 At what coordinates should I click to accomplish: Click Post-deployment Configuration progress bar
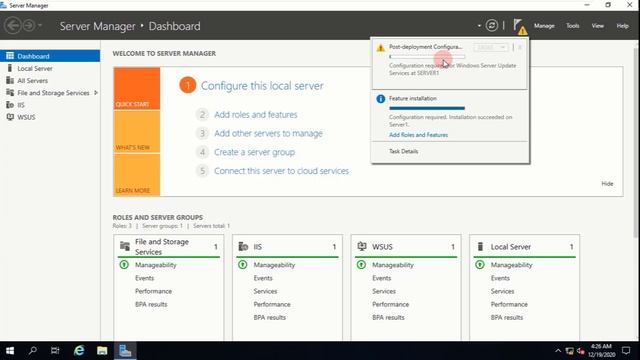pos(427,57)
